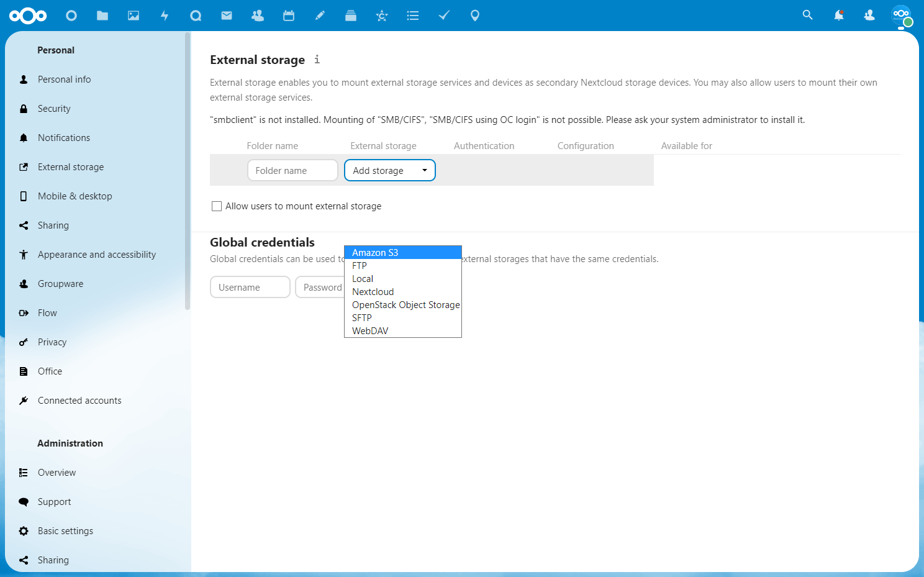Open the Tasks checkmark icon
The height and width of the screenshot is (577, 924).
(x=444, y=16)
